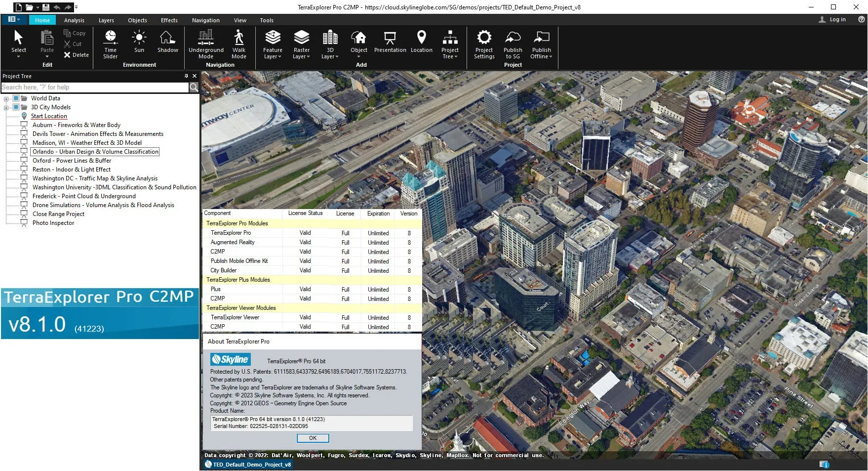Open the Layers ribbon tab
868x471 pixels.
coord(106,20)
